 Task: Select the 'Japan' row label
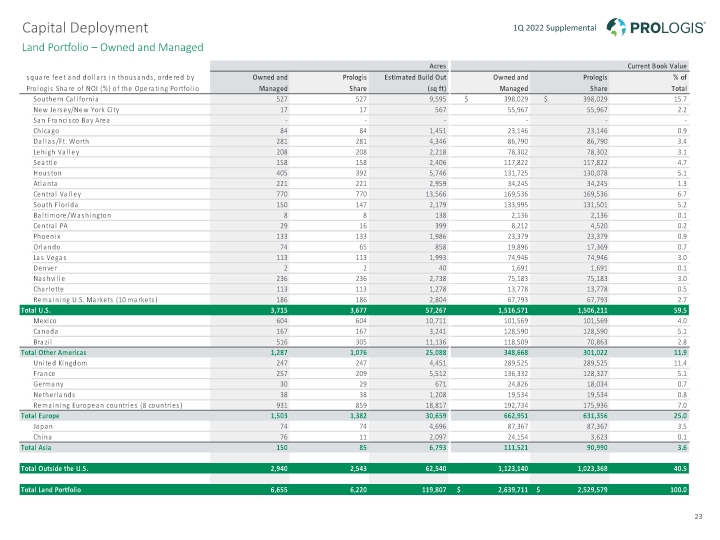pos(43,427)
